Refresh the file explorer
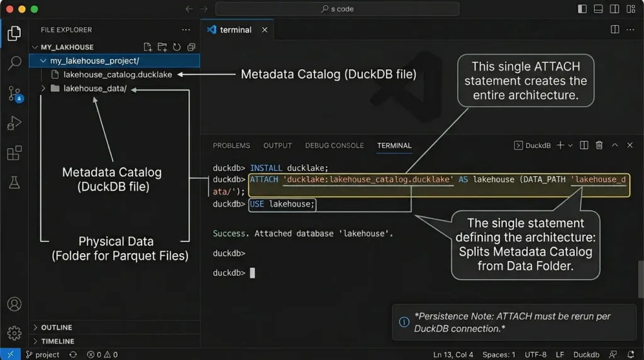This screenshot has height=360, width=644. pos(177,47)
